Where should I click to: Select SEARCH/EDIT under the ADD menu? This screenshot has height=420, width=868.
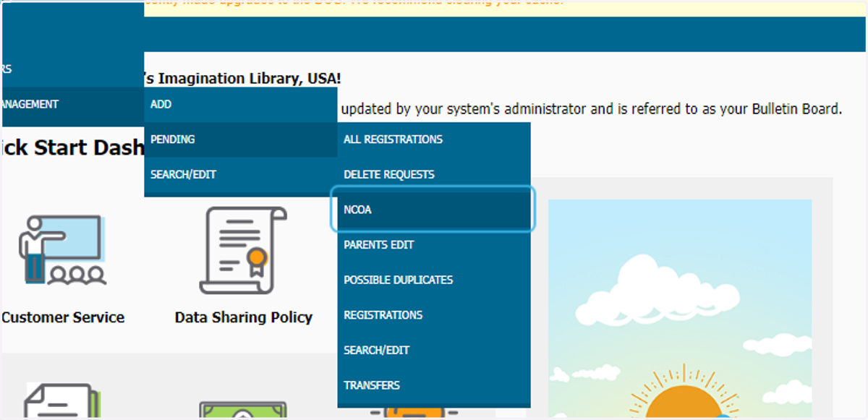241,174
